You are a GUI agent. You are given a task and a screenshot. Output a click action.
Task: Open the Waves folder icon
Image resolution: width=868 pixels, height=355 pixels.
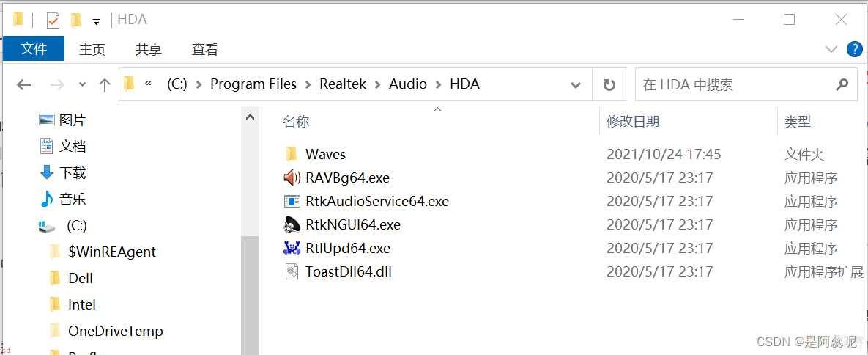coord(292,153)
